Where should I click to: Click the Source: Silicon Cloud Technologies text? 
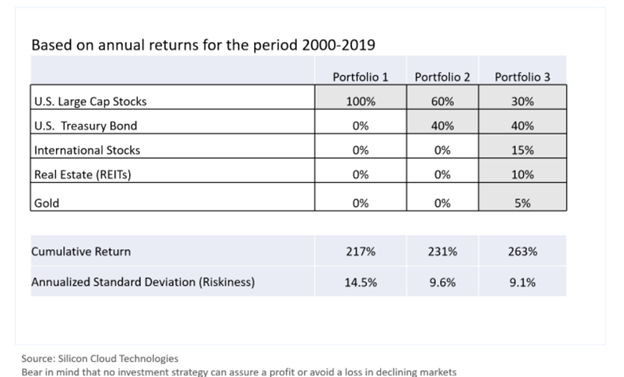click(x=100, y=358)
